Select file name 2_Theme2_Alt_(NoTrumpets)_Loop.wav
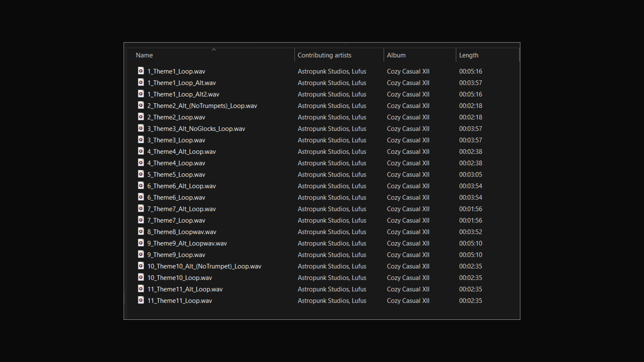The height and width of the screenshot is (362, 644). click(x=202, y=106)
